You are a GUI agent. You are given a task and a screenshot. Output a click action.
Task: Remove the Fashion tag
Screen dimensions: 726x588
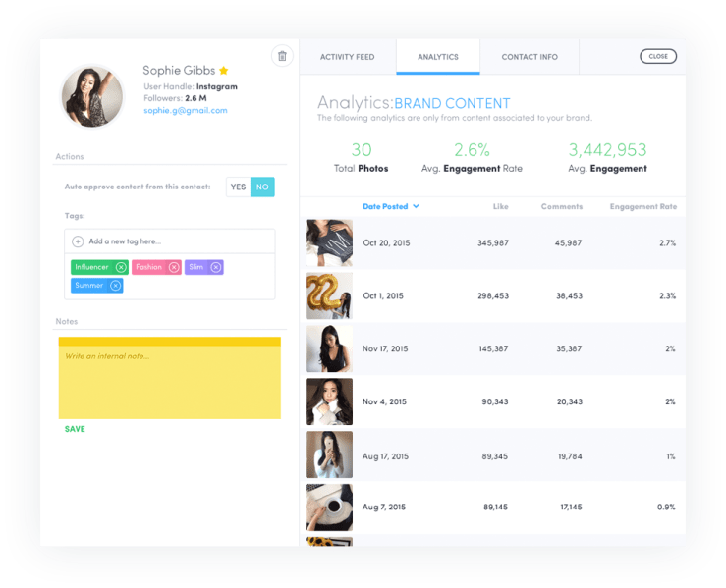click(174, 267)
